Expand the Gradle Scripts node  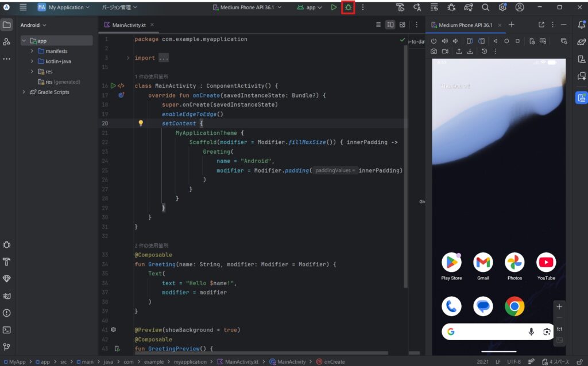(x=24, y=92)
